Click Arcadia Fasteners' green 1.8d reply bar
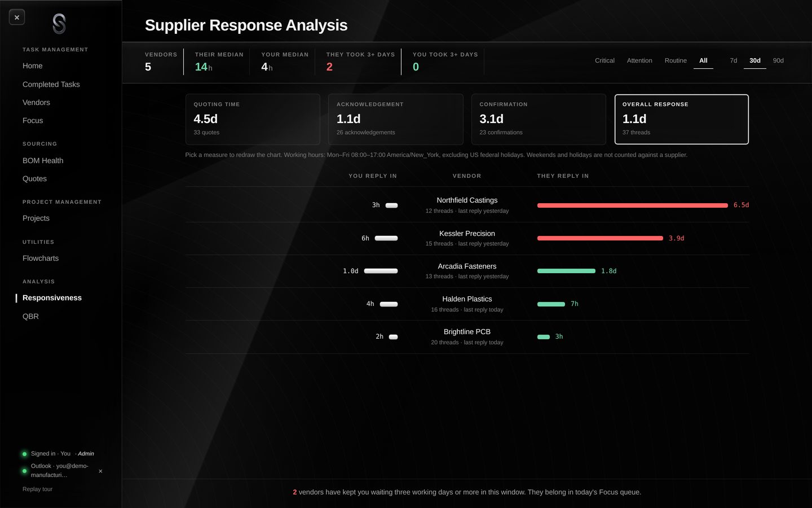Screen dimensions: 812x508 [x=566, y=271]
